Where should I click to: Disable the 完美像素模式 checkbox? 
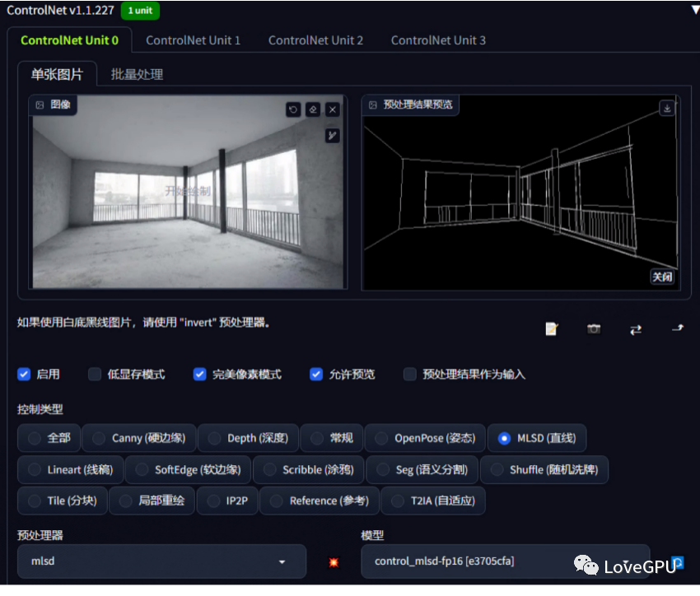199,374
